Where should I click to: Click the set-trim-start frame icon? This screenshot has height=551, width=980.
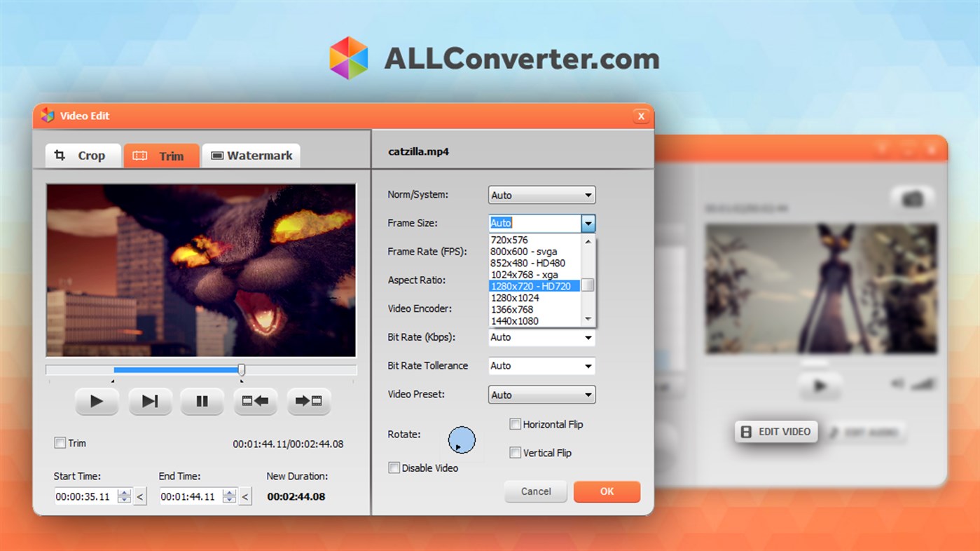click(x=255, y=401)
